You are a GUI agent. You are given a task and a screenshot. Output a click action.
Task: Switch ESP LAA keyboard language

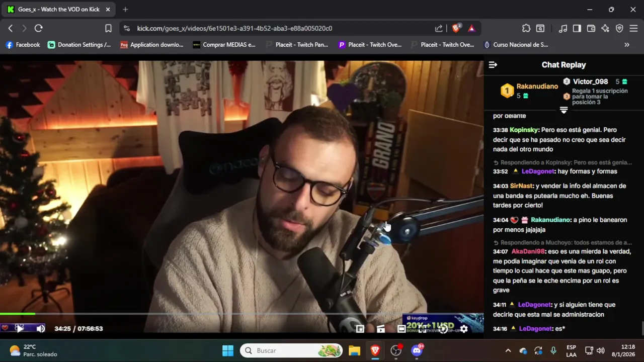pos(571,350)
